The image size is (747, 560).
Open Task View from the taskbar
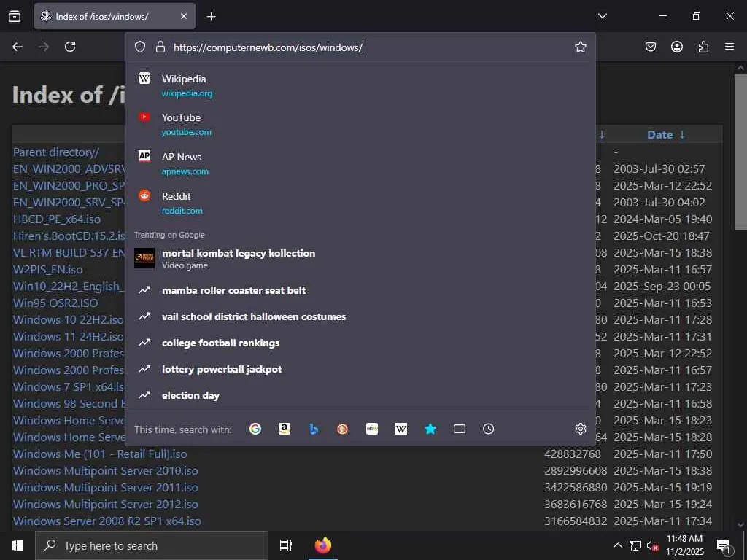pos(285,545)
